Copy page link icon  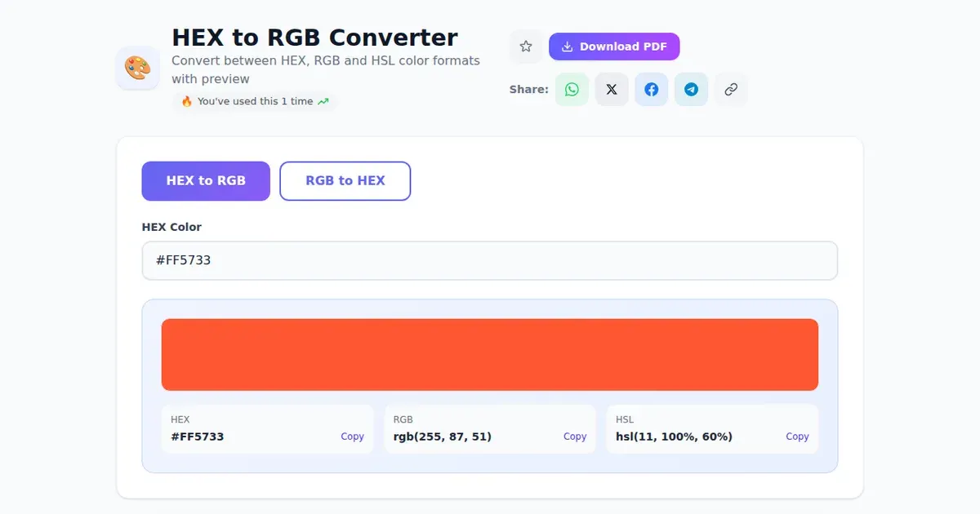point(731,90)
